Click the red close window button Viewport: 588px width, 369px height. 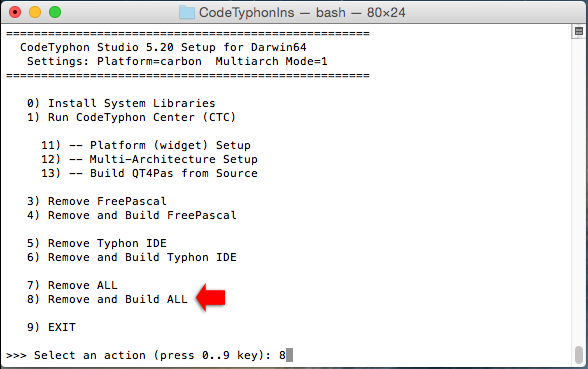[x=15, y=12]
